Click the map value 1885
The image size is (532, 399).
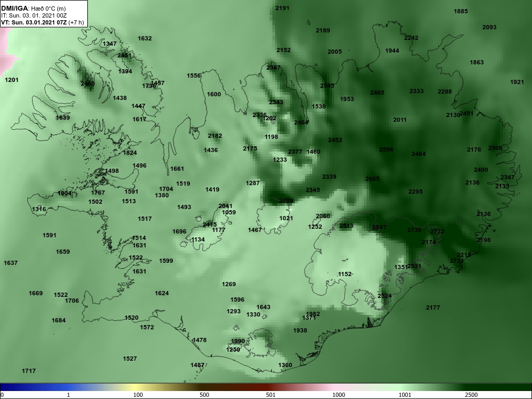click(x=461, y=11)
